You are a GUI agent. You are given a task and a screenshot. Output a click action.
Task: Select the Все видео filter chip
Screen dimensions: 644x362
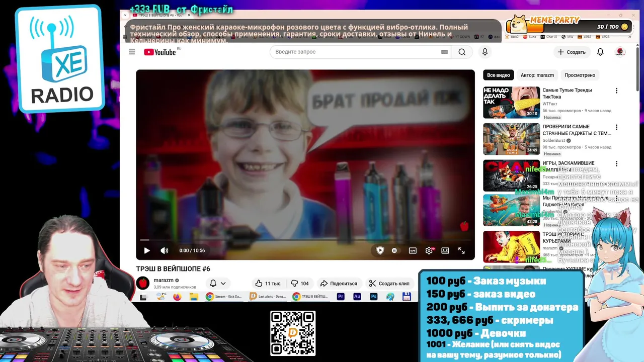(x=499, y=75)
